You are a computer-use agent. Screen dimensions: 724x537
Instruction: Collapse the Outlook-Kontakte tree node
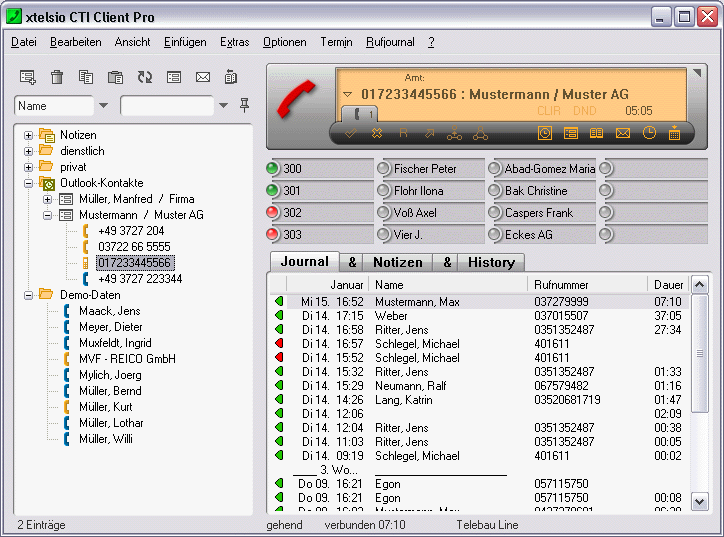(29, 183)
